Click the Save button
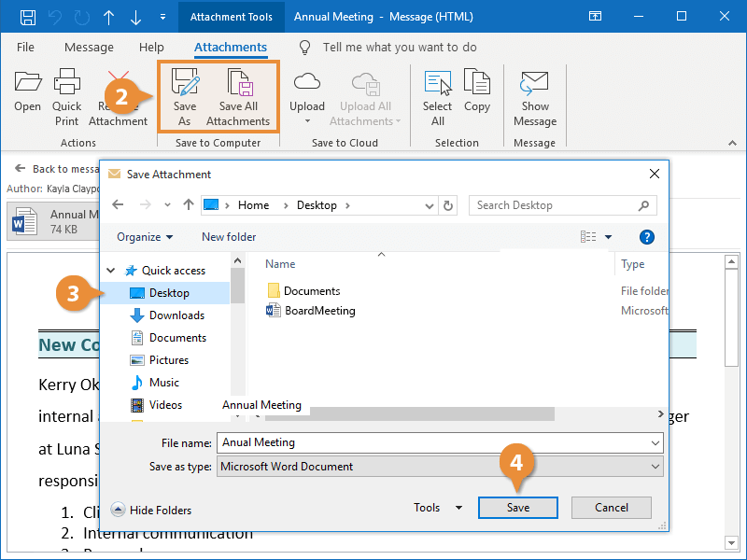This screenshot has height=560, width=747. [x=518, y=508]
